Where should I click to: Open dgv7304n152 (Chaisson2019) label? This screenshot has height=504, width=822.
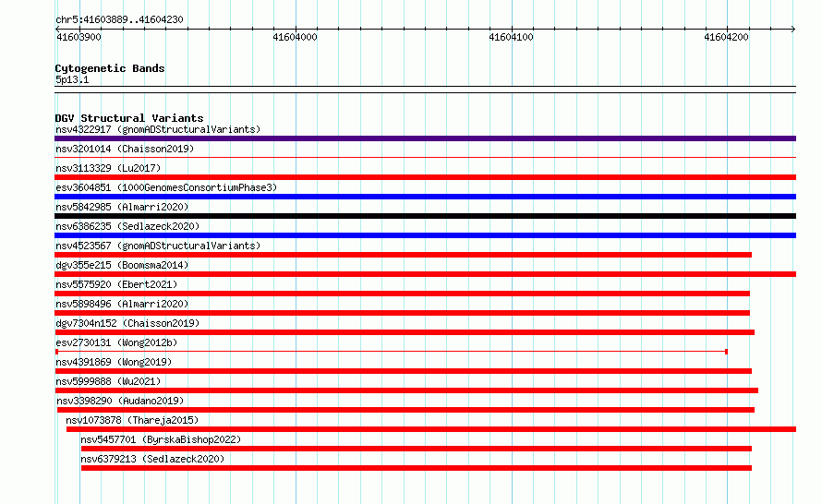[x=127, y=323]
